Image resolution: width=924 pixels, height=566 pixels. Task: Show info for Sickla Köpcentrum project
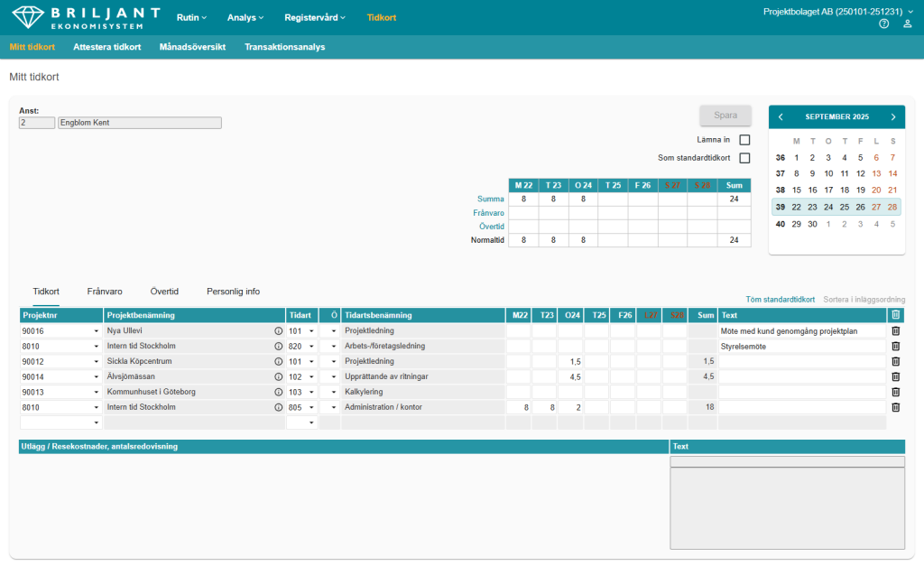[278, 362]
